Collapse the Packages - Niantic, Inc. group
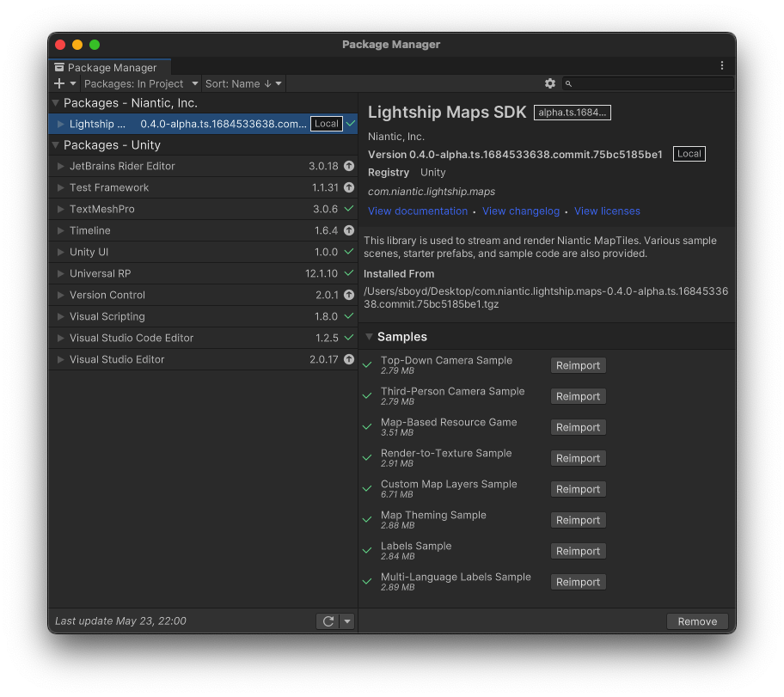 click(x=56, y=103)
